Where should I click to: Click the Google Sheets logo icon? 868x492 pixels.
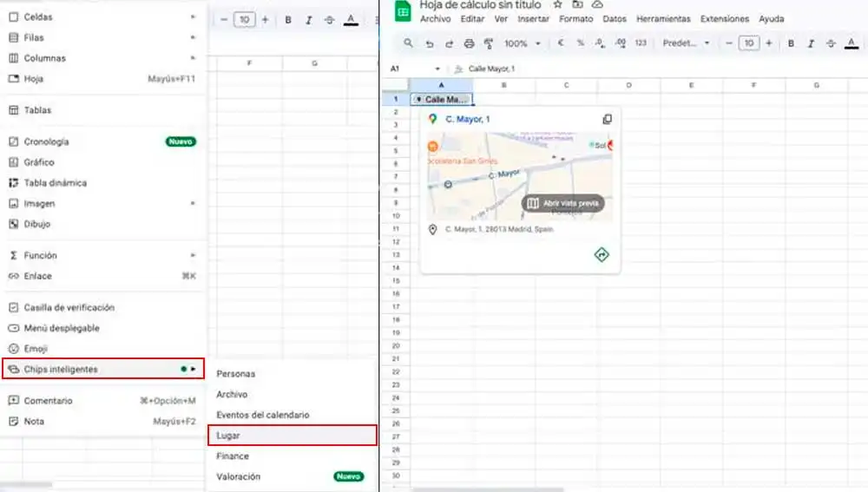pos(403,11)
